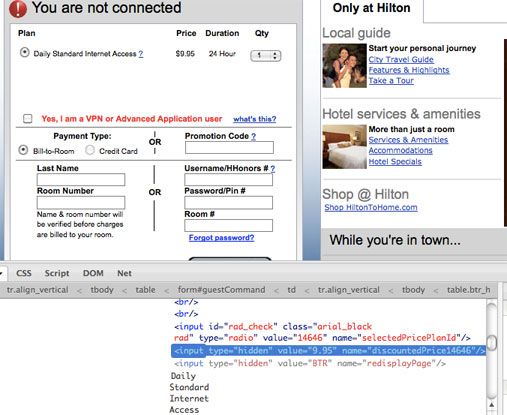This screenshot has height=415, width=507.
Task: Focus the Password/Pin # field
Action: [x=228, y=203]
